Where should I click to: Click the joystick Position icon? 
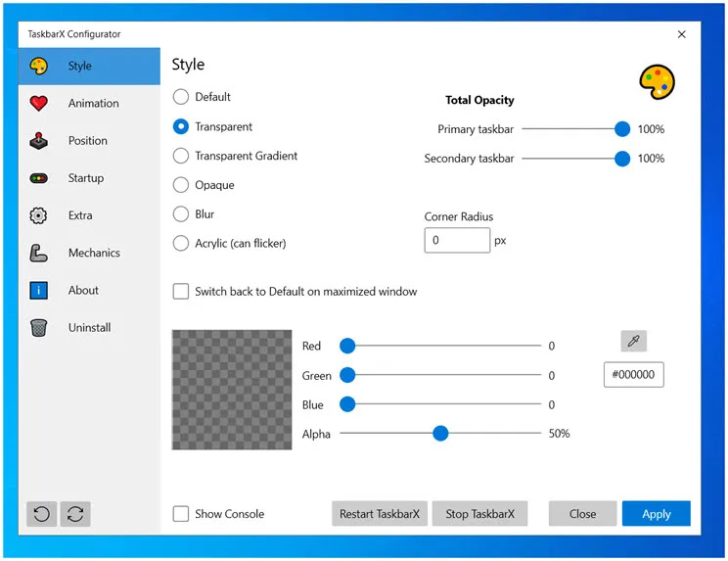point(38,141)
